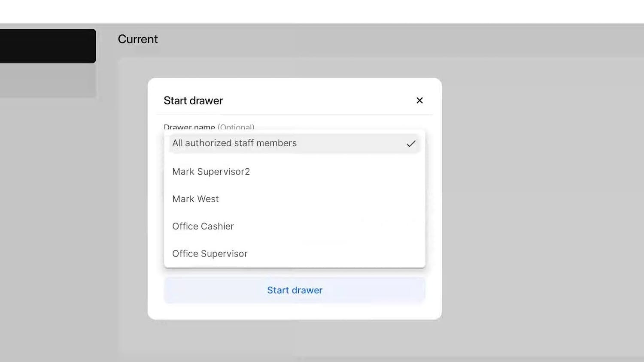Choose Mark Supervisor2 from the staff list
Viewport: 644px width, 362px height.
coord(211,172)
